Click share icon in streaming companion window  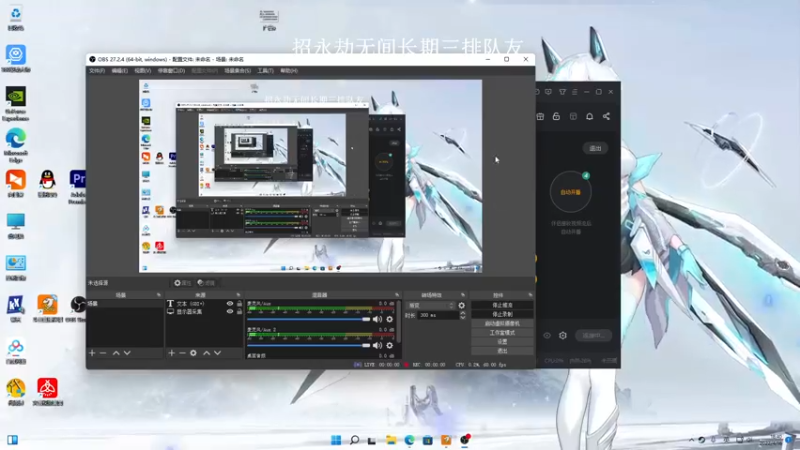(606, 116)
